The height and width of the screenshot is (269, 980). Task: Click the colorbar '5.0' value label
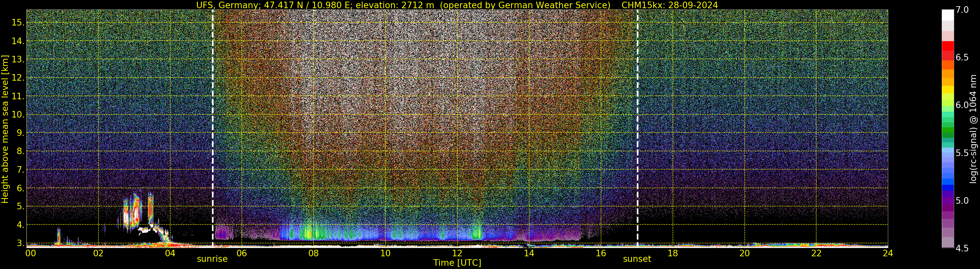click(962, 200)
